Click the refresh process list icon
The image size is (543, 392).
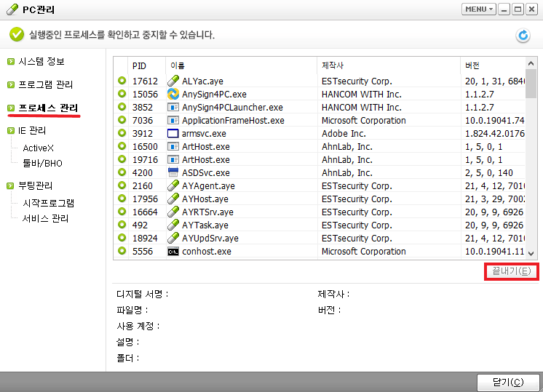(x=523, y=36)
